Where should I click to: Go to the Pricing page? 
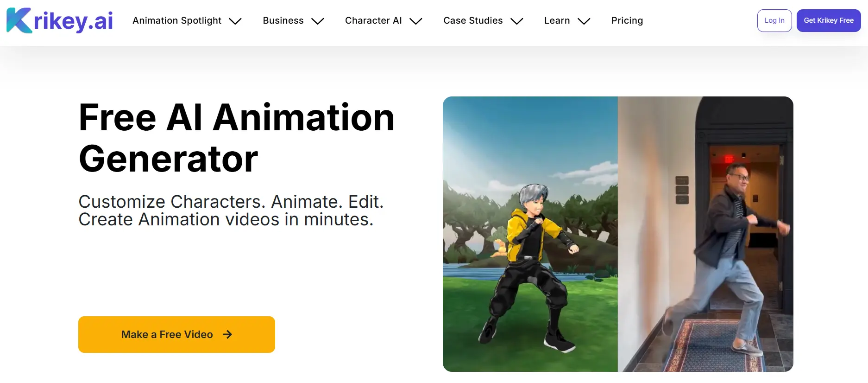(x=627, y=20)
